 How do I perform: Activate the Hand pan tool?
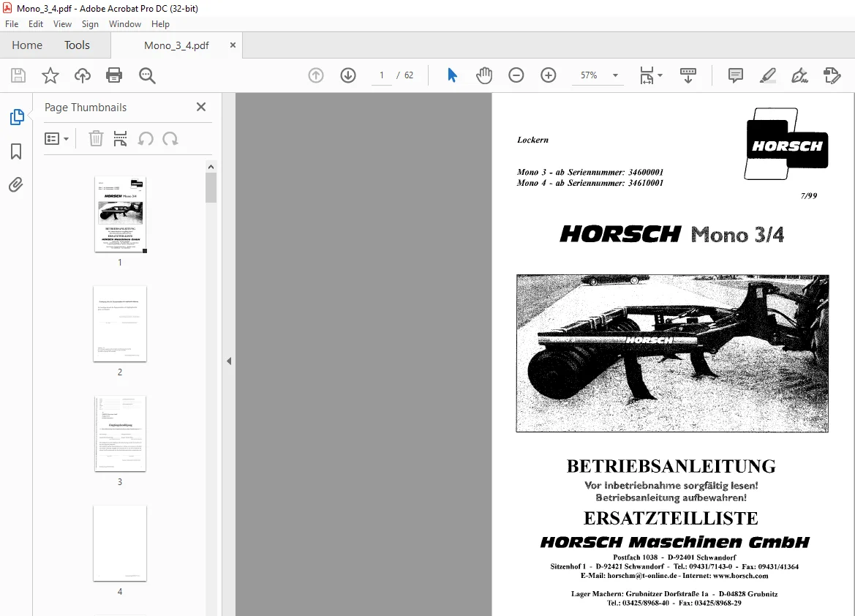483,75
